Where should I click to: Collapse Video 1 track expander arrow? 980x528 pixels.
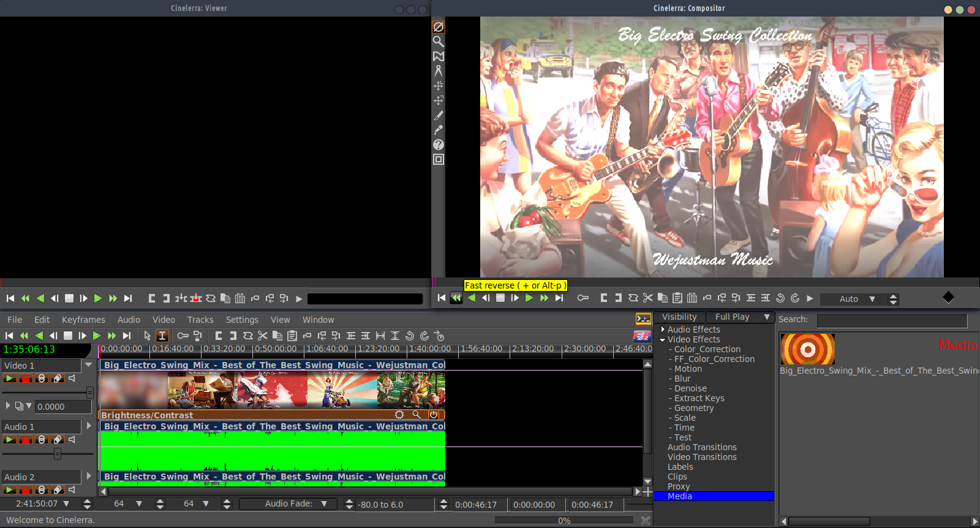point(89,365)
